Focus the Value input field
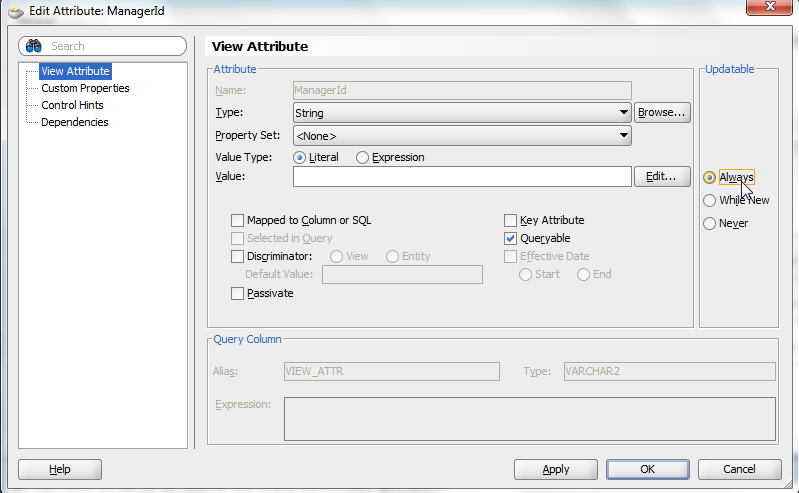The width and height of the screenshot is (799, 493). coord(462,176)
